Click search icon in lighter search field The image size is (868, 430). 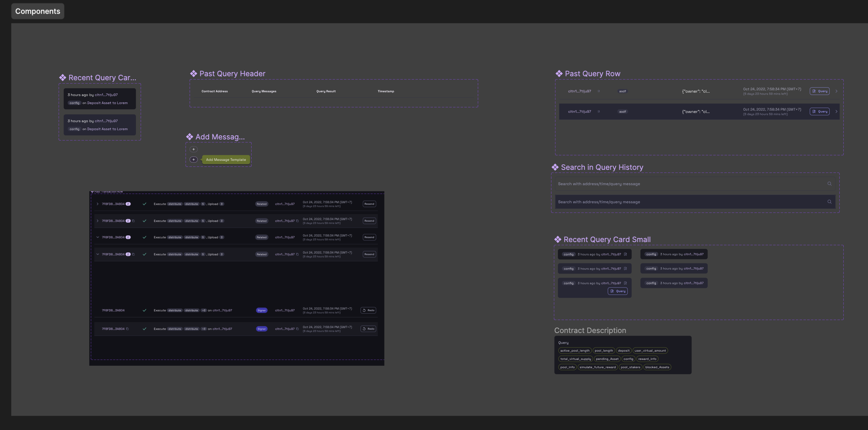(x=830, y=184)
